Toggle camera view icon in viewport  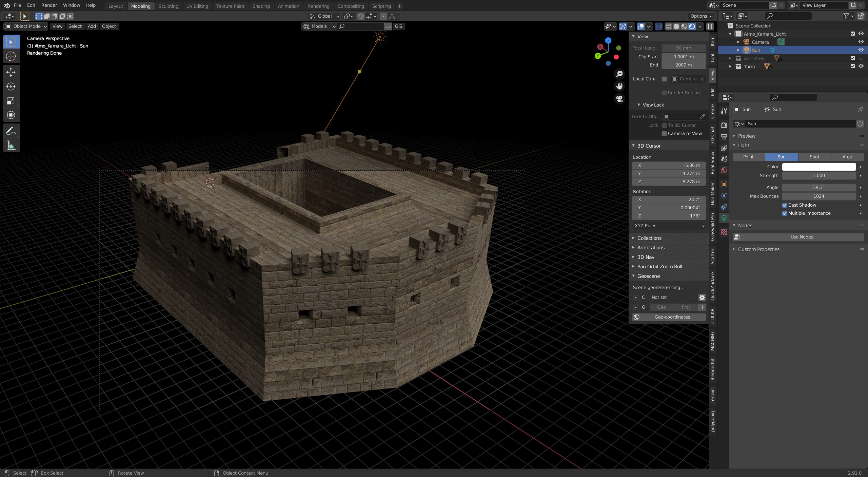[x=619, y=99]
